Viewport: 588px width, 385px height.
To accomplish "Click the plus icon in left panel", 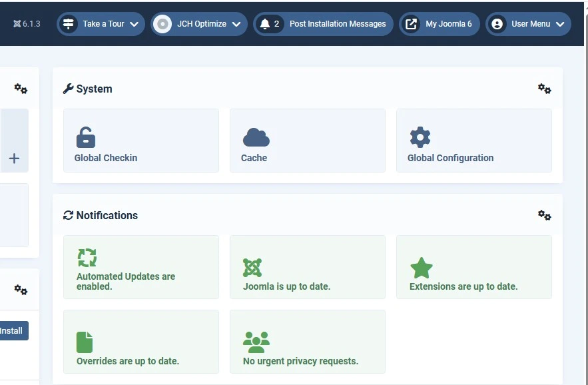I will click(14, 159).
